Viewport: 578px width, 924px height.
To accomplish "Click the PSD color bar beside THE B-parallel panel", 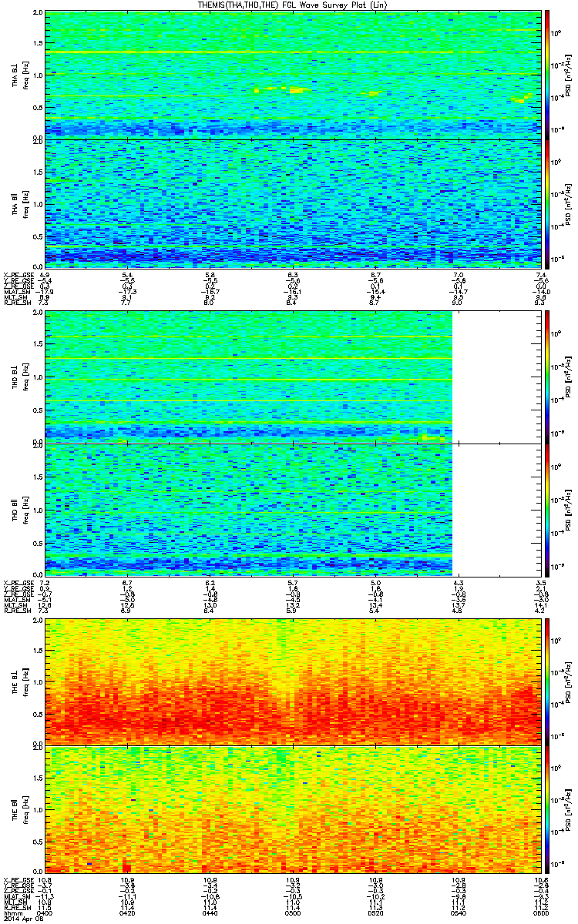I will (x=548, y=809).
